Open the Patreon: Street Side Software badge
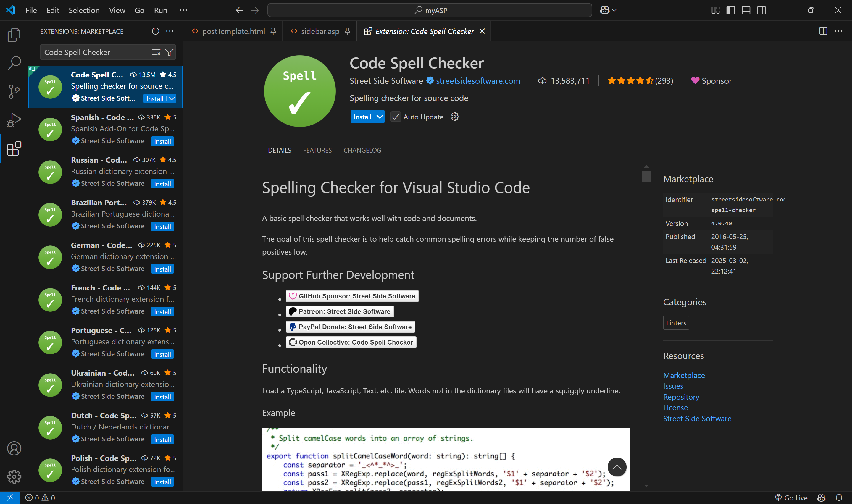The width and height of the screenshot is (852, 504). click(x=340, y=311)
